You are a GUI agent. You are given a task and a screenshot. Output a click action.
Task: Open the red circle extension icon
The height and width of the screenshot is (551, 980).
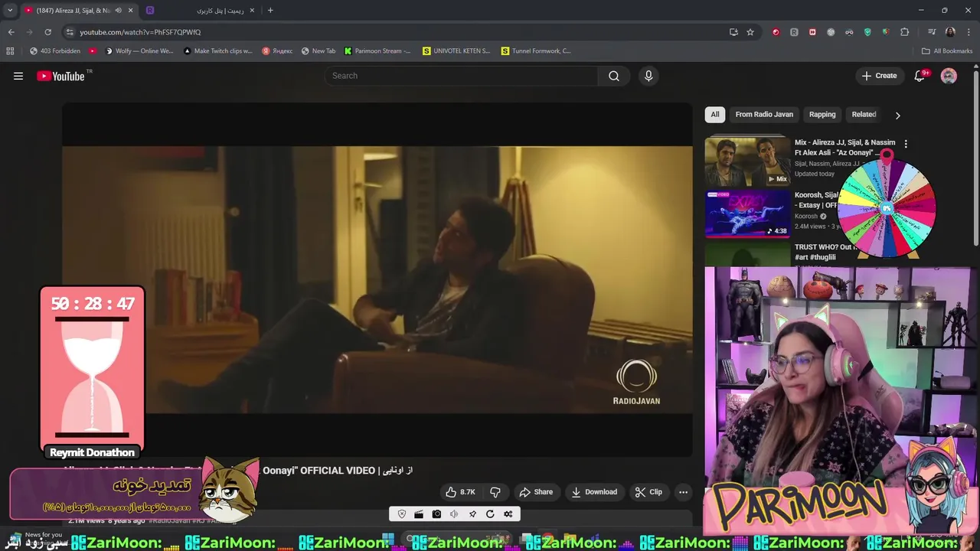[776, 32]
